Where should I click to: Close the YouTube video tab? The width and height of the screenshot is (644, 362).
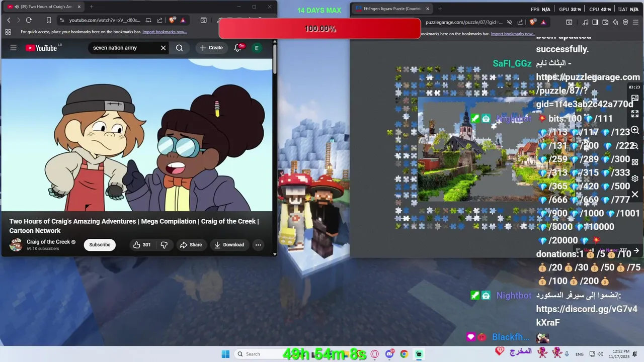click(x=79, y=7)
